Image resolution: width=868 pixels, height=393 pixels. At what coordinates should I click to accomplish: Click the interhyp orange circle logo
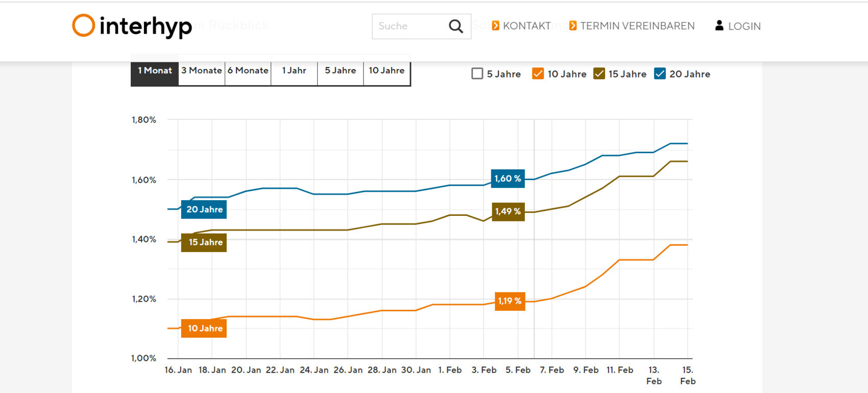(x=83, y=26)
